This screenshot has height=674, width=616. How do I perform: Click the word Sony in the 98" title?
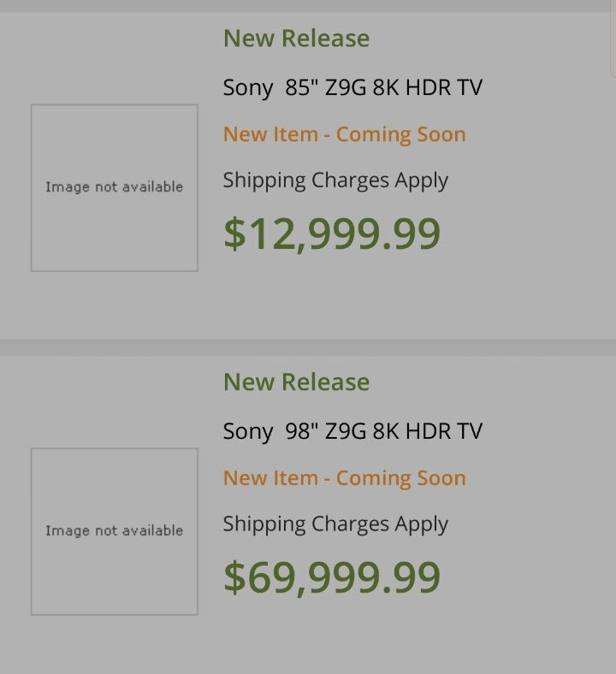click(x=247, y=431)
